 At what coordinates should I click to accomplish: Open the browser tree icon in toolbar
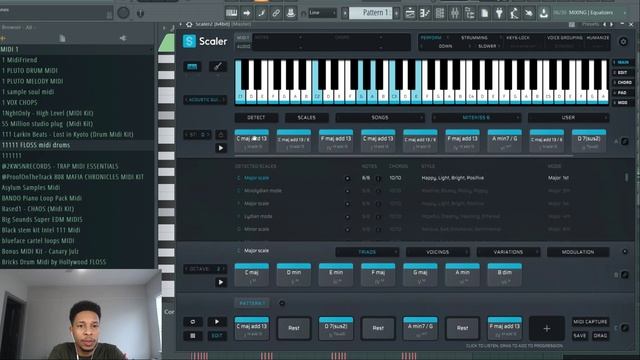(x=470, y=13)
